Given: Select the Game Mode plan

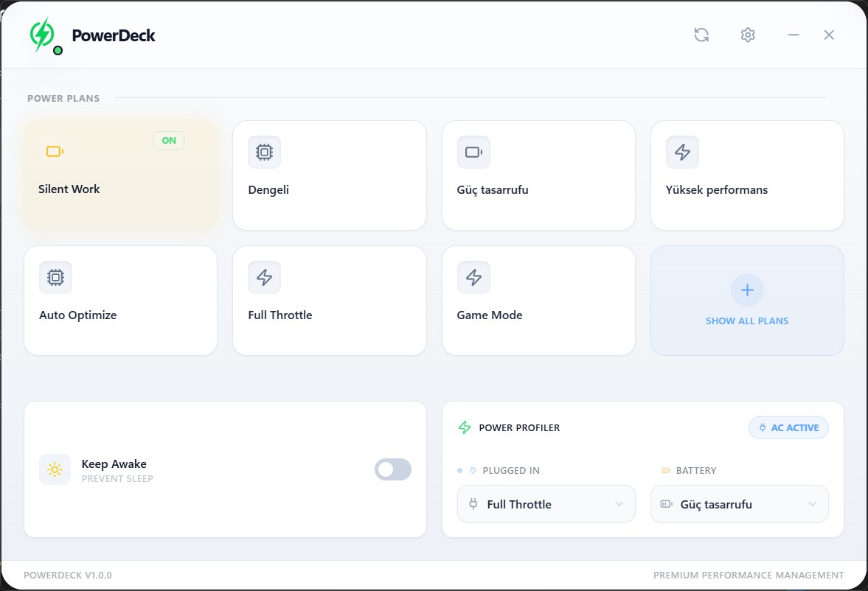Looking at the screenshot, I should (538, 301).
